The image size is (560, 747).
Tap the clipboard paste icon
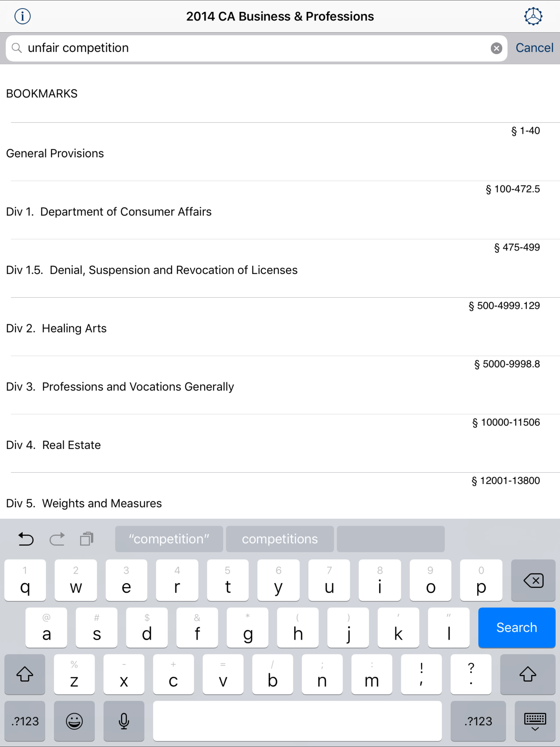(86, 539)
